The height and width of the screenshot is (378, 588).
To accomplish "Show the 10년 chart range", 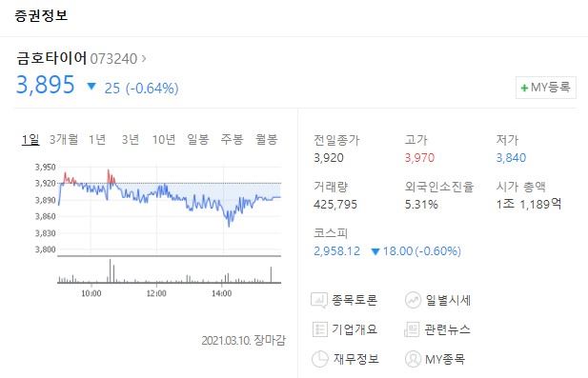I will [x=164, y=139].
